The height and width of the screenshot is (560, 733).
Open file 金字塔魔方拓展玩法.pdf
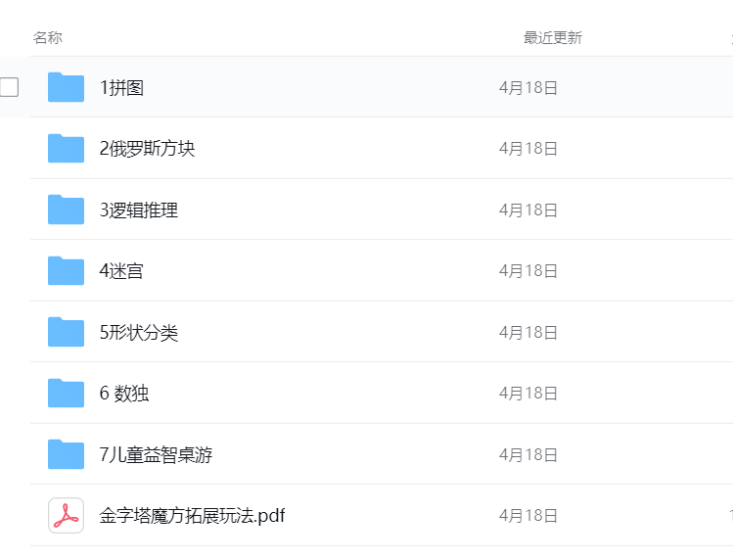(192, 516)
